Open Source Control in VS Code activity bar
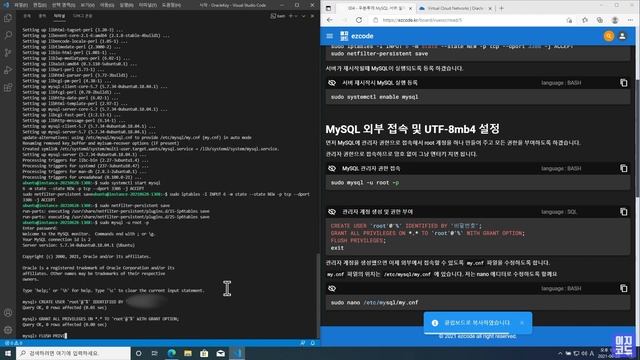 pos(8,53)
